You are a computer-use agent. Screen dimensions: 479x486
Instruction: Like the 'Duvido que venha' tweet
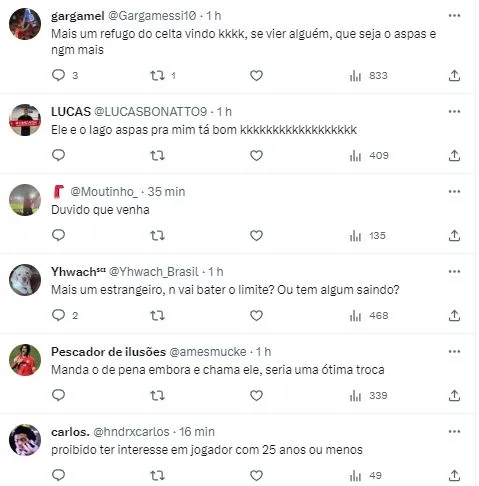(x=256, y=236)
